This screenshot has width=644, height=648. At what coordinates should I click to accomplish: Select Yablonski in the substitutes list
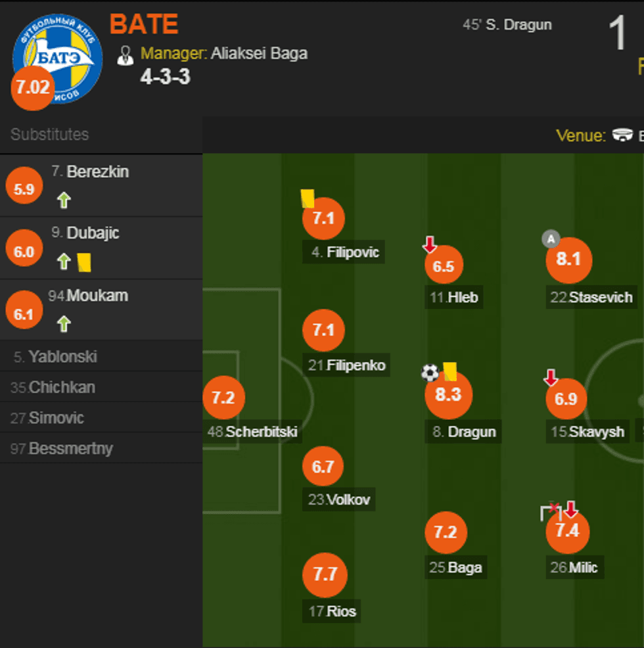pyautogui.click(x=62, y=357)
